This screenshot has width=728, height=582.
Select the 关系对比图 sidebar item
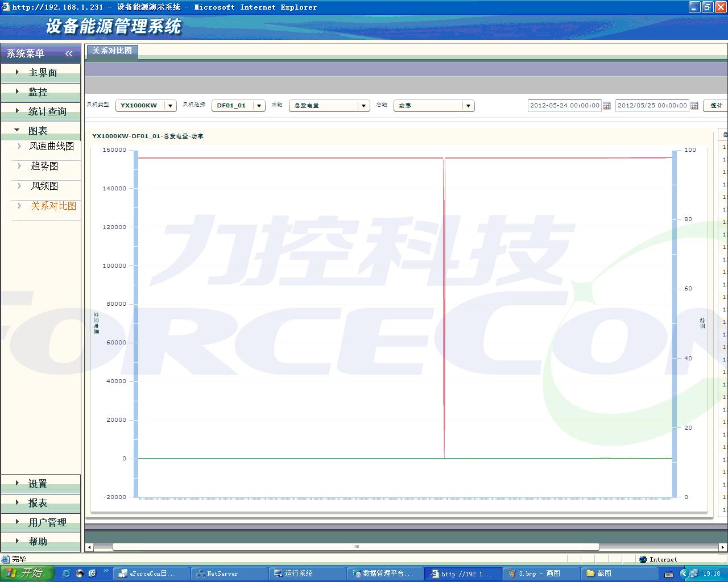click(x=53, y=206)
